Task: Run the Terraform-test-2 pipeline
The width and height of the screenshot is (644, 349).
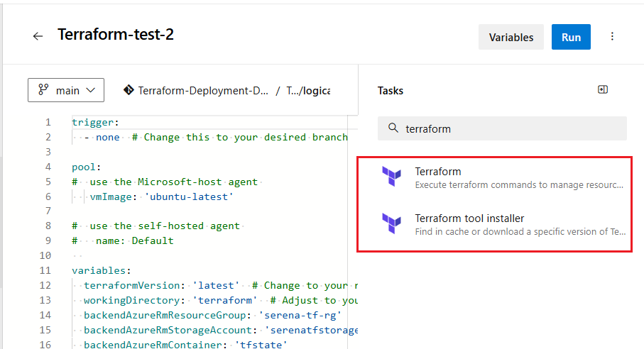Action: click(x=571, y=37)
